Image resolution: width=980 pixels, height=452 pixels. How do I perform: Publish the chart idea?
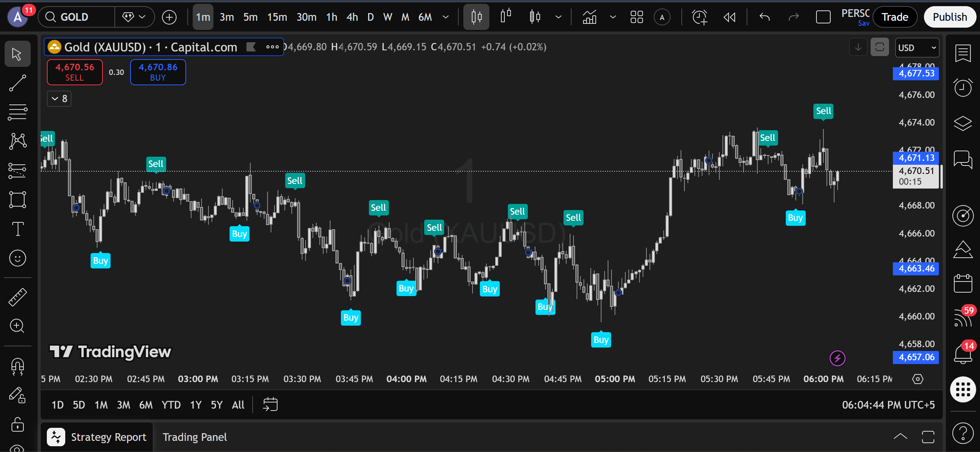coord(950,17)
